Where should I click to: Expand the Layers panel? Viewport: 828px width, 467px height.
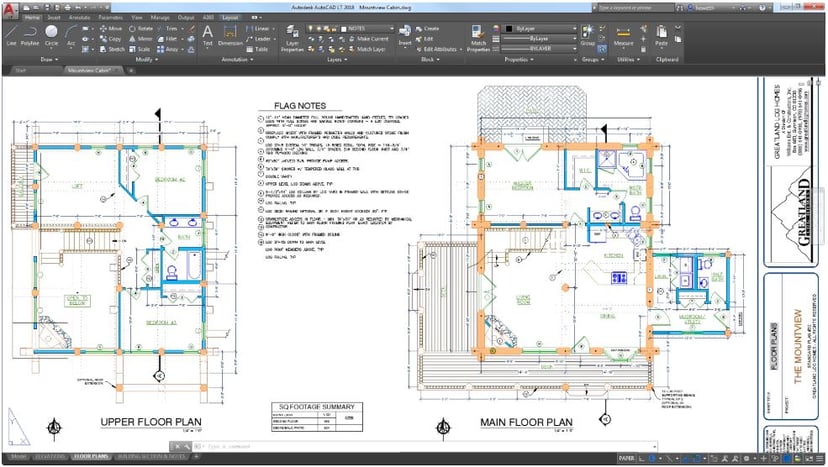tap(336, 60)
